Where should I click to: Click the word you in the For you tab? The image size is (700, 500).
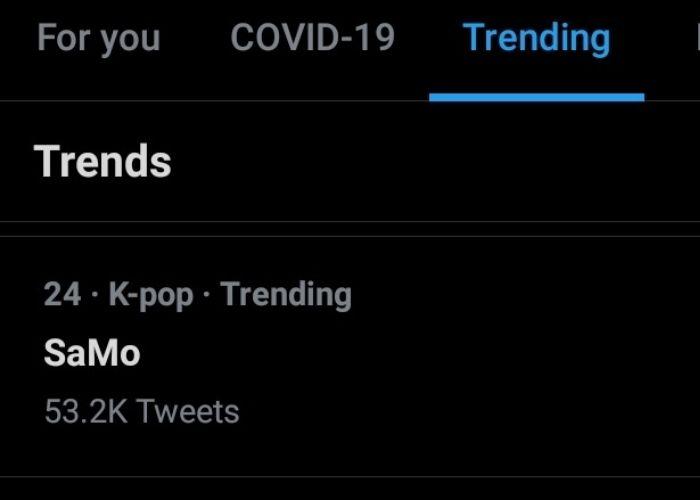click(x=128, y=38)
